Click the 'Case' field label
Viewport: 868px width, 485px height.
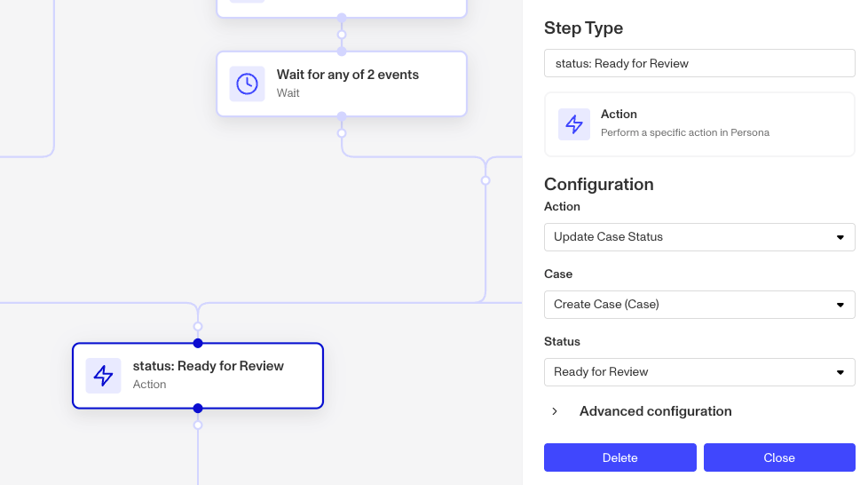coord(558,274)
